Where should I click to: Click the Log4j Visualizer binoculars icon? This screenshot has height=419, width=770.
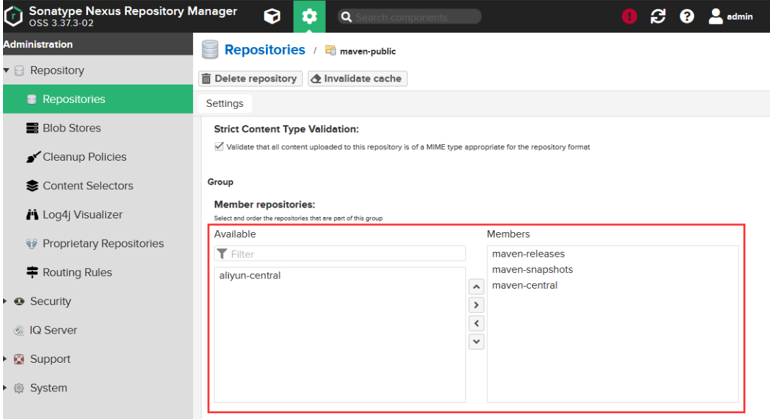pyautogui.click(x=32, y=215)
